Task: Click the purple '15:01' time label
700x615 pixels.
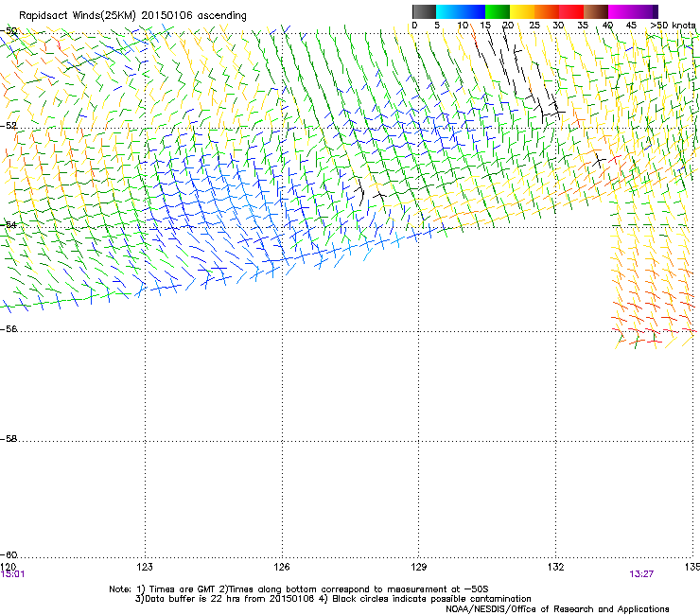Action: [x=12, y=574]
